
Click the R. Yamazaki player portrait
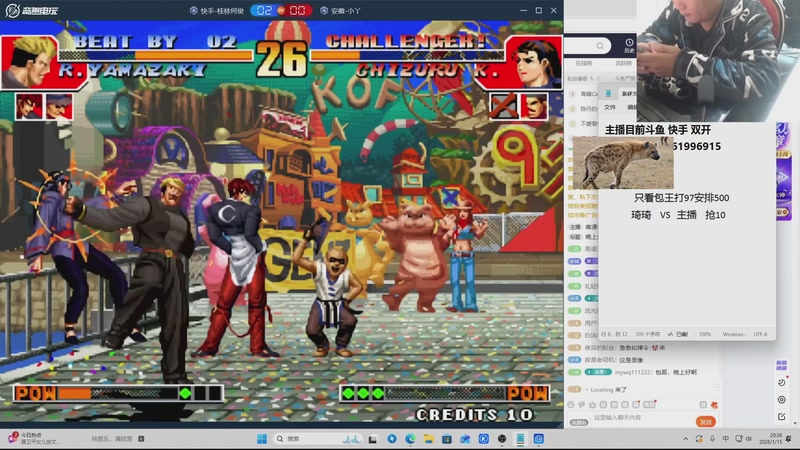[x=30, y=62]
